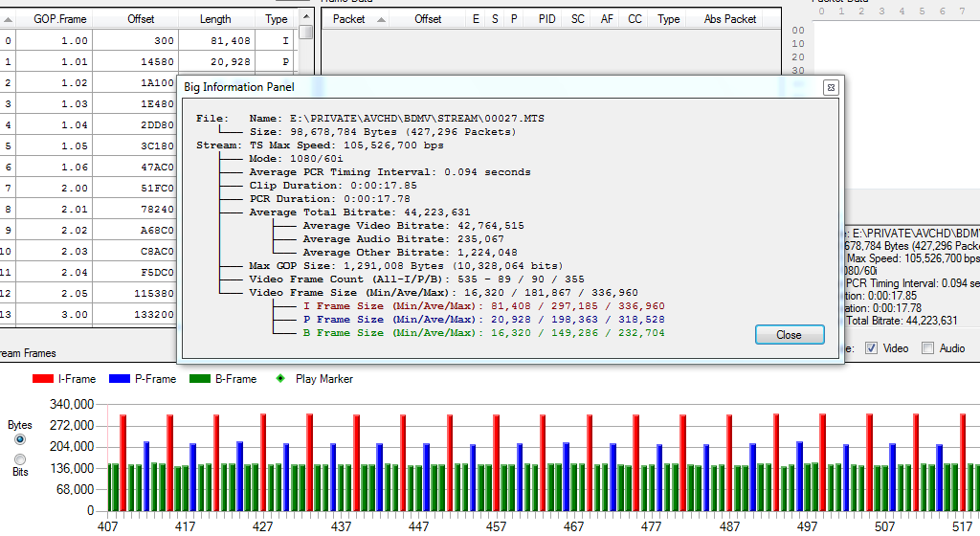Click the Clip Duration 0:00:17.85 line
980x536 pixels.
click(x=333, y=186)
